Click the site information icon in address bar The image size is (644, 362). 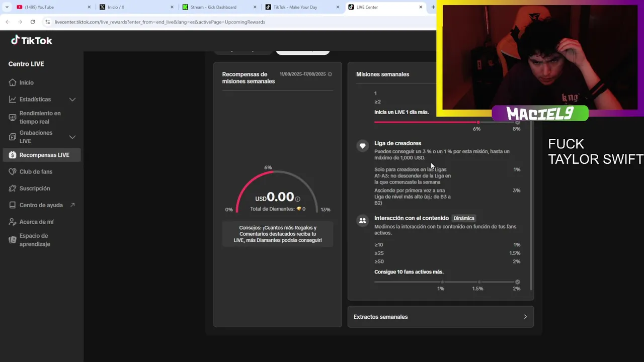tap(48, 22)
